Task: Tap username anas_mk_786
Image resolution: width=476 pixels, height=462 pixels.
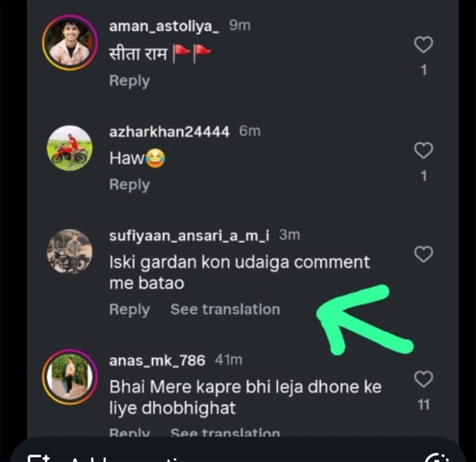Action: coord(158,360)
